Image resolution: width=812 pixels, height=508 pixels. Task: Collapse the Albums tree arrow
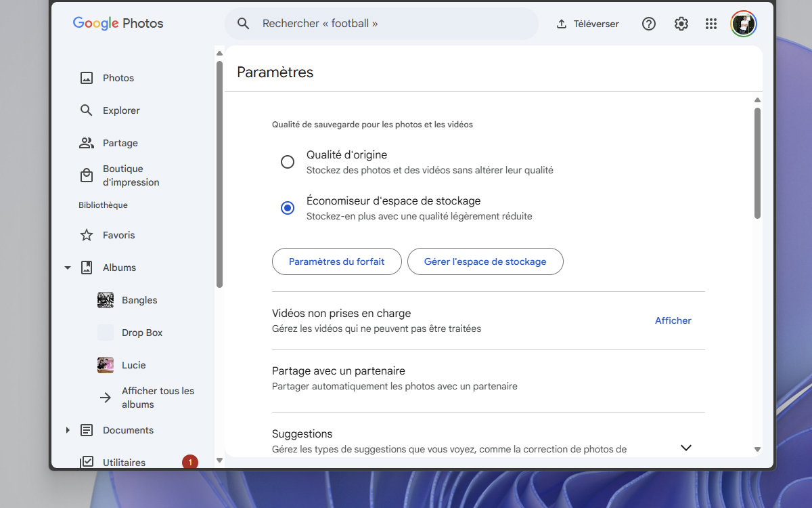[68, 268]
